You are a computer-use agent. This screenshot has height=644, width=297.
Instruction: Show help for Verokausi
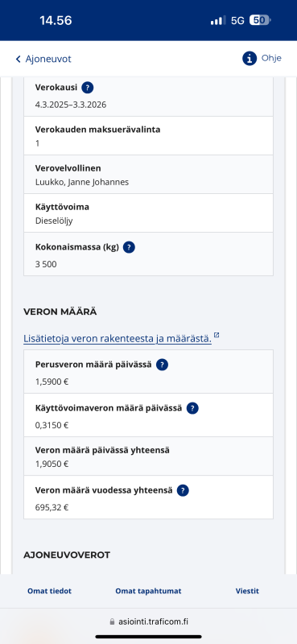[x=88, y=88]
